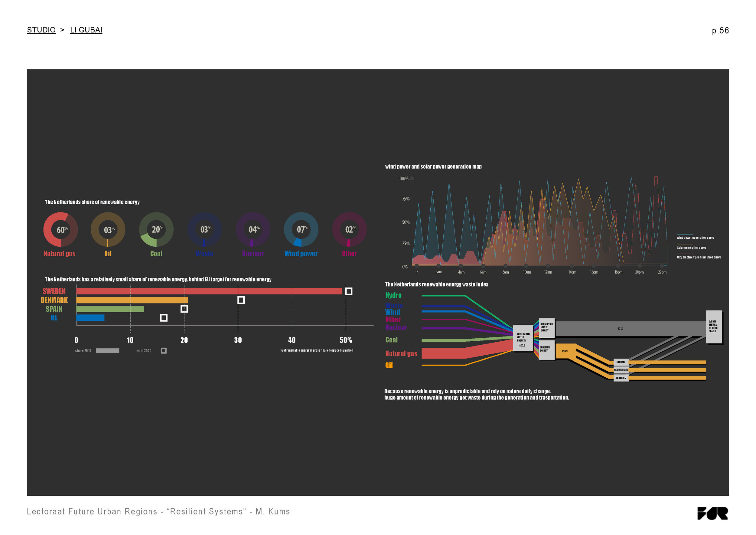Open the LI GUBAI link
The height and width of the screenshot is (535, 756).
click(86, 30)
